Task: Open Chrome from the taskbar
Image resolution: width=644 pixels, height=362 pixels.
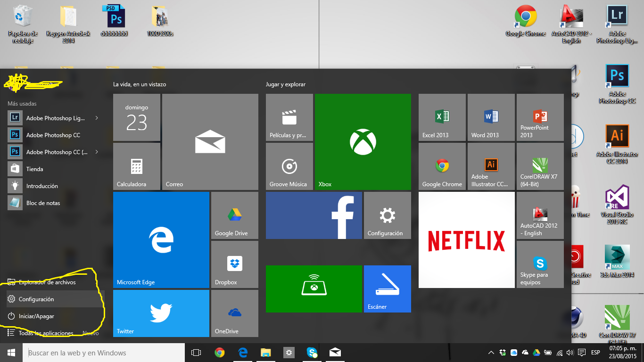Action: 219,353
